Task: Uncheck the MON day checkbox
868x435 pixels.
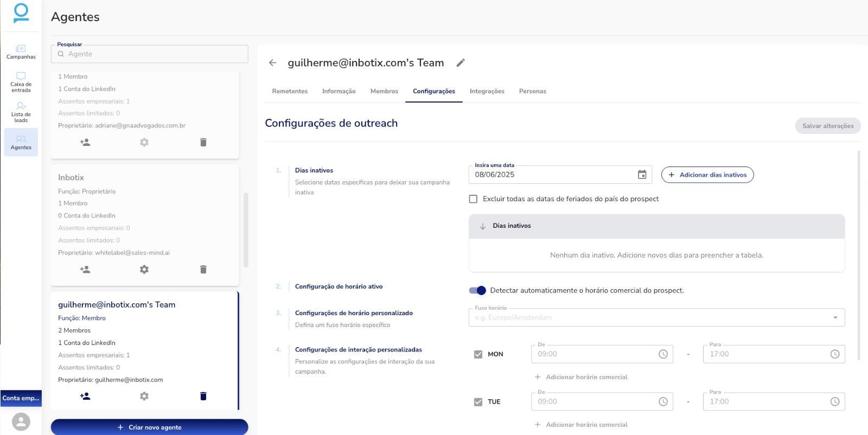Action: pyautogui.click(x=478, y=354)
